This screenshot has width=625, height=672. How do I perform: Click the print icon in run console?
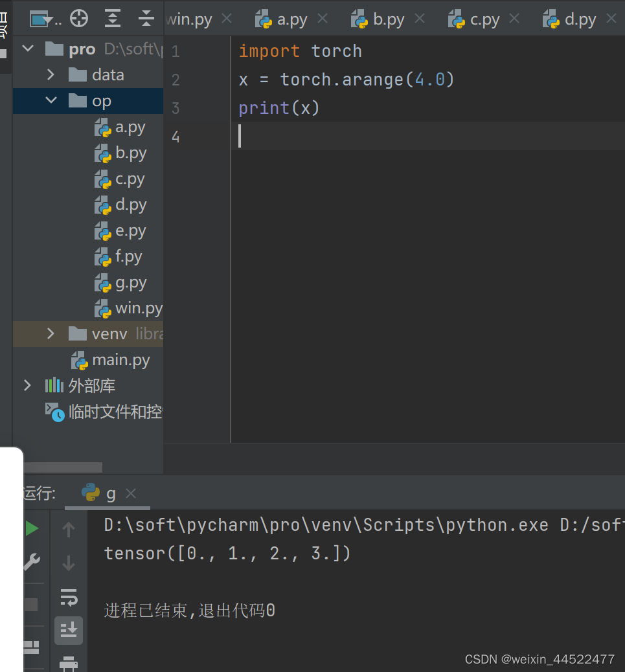click(69, 664)
